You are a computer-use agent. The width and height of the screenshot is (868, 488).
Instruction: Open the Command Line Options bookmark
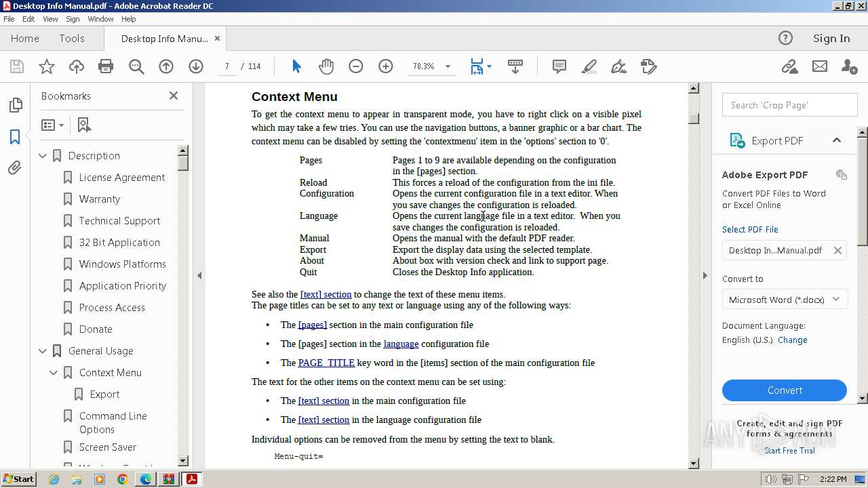pos(113,422)
